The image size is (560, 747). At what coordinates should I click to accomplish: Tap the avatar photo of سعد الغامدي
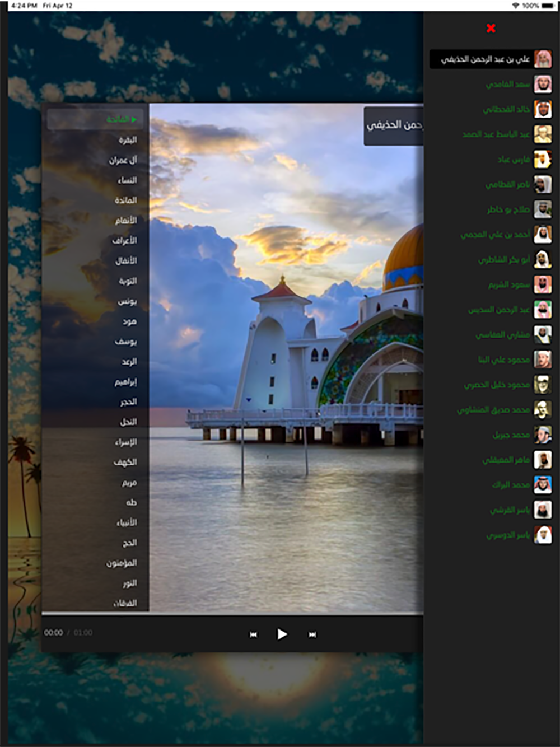(x=542, y=84)
